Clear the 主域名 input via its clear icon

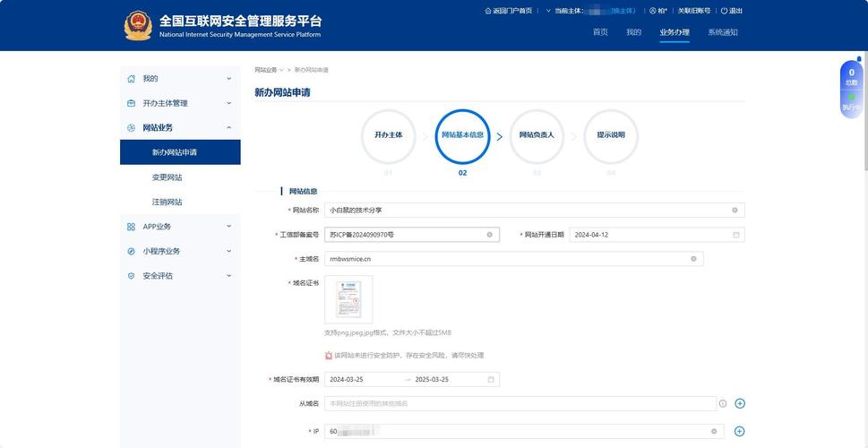coord(693,259)
